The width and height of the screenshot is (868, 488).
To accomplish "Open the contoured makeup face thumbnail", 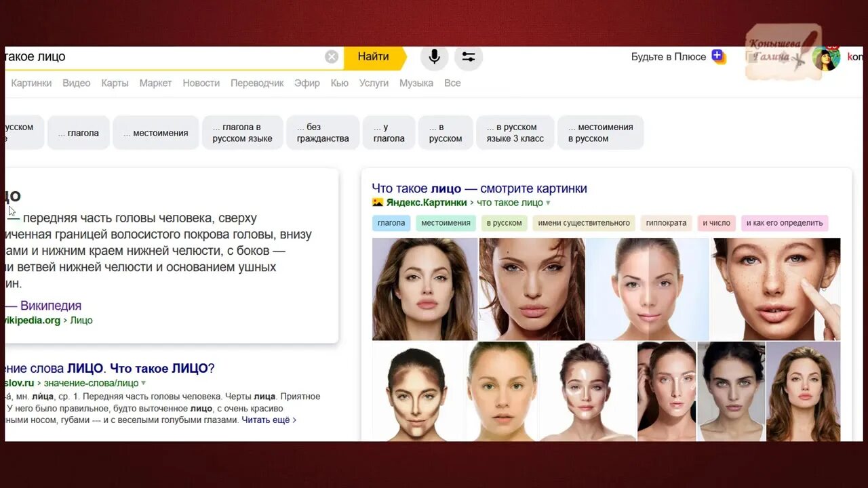I will click(418, 392).
